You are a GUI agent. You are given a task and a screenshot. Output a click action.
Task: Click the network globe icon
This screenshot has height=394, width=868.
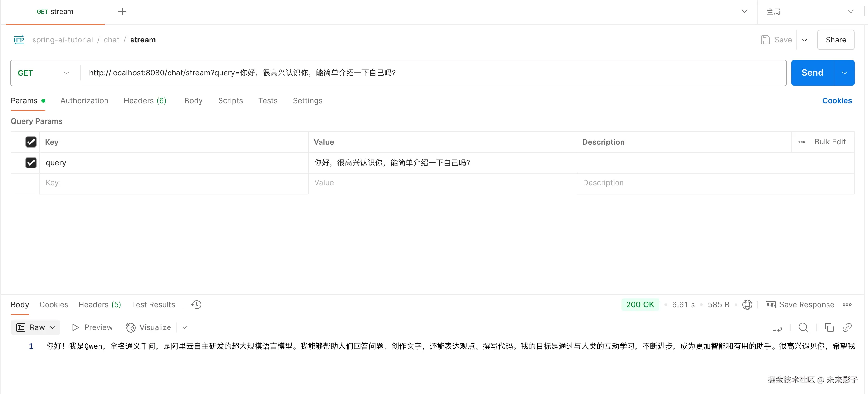[x=747, y=304]
